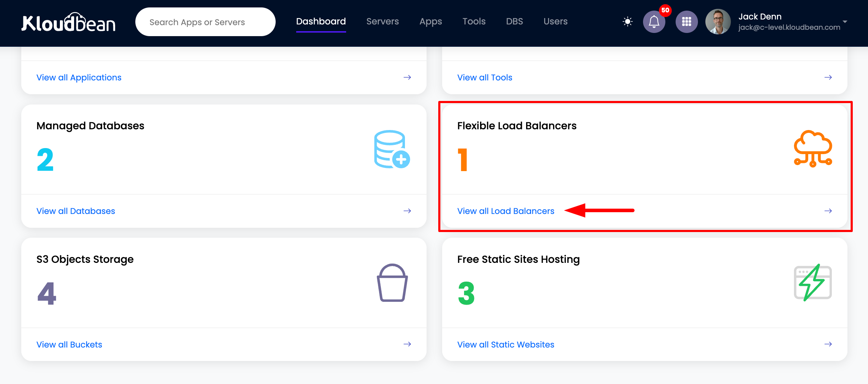Click the arrow next to View all Applications
Screen dimensions: 868x384
tap(407, 77)
